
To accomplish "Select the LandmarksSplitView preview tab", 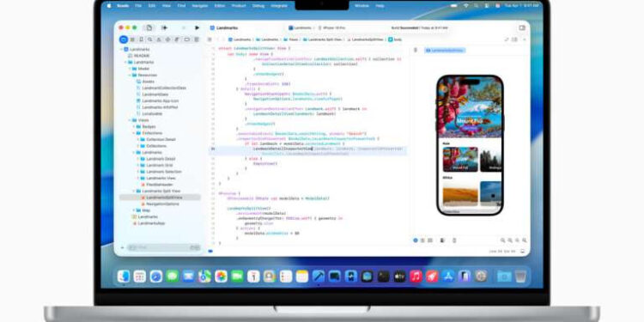I will point(445,50).
